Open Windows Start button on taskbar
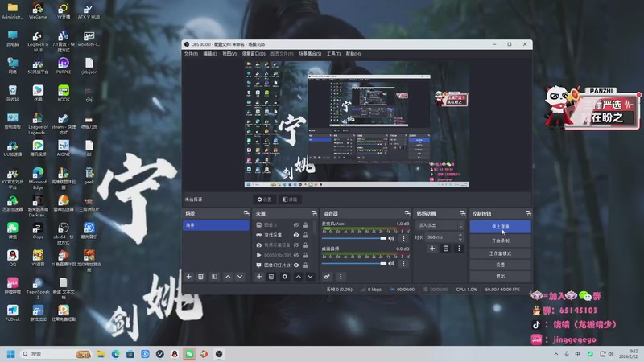Screen dimensions: 644x362 (10, 354)
